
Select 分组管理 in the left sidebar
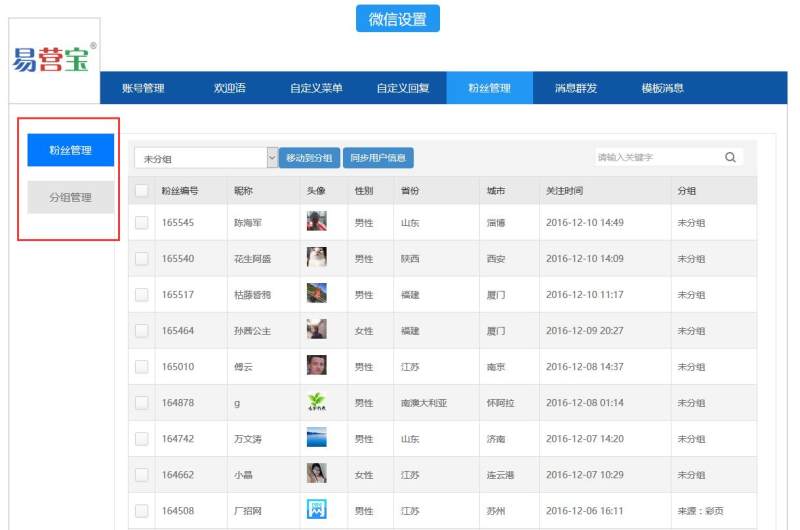point(70,197)
